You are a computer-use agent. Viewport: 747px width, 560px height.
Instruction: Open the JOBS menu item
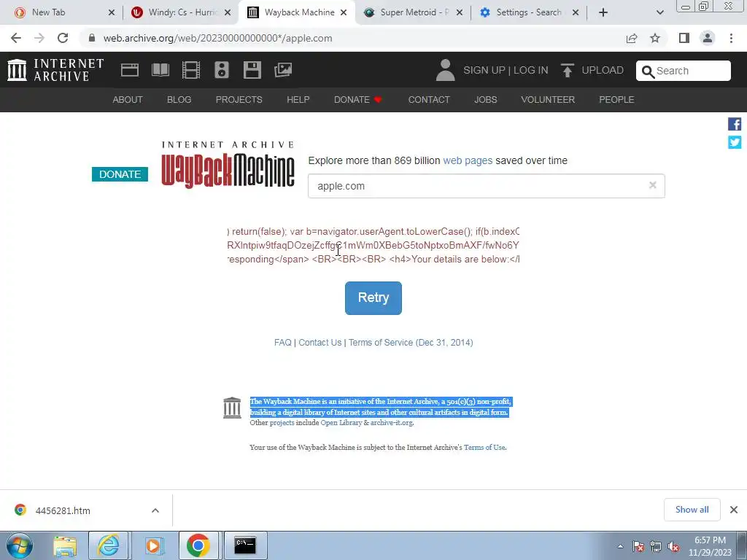(485, 99)
